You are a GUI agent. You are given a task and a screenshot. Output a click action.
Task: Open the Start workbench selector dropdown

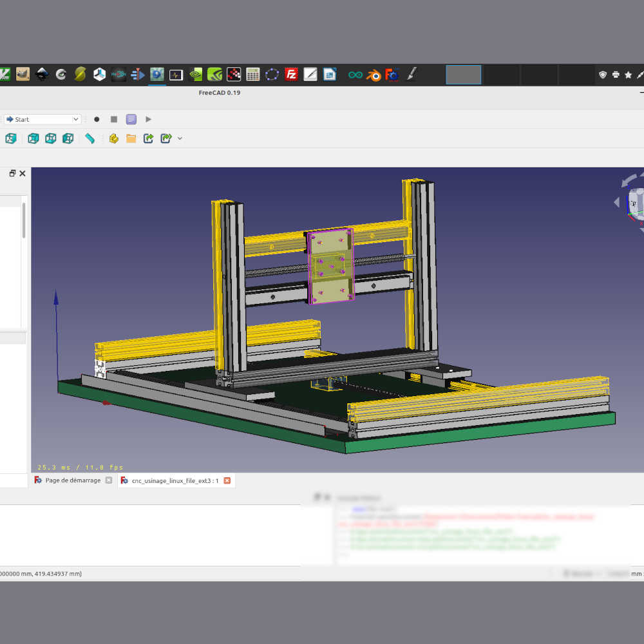pyautogui.click(x=43, y=119)
